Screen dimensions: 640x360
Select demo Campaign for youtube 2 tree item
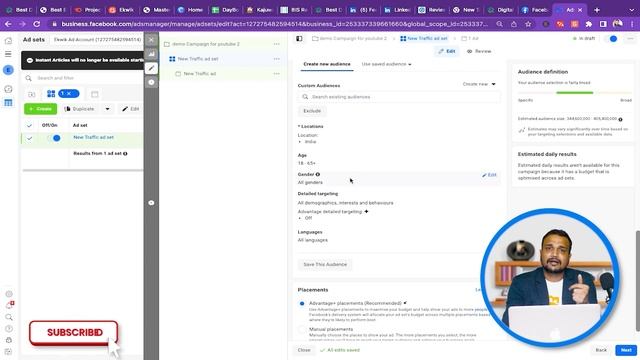click(x=206, y=44)
